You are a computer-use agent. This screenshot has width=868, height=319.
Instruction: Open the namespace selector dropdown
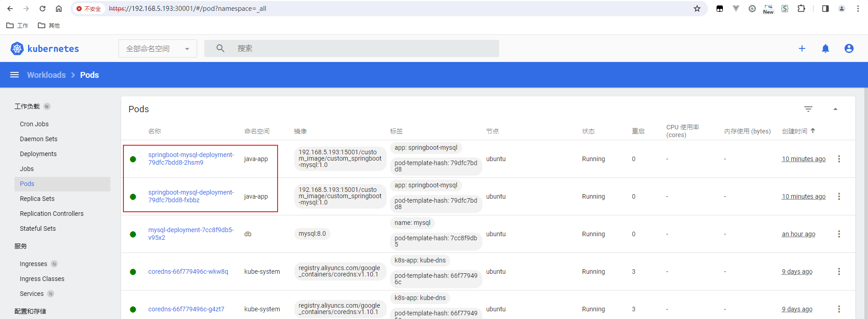(x=158, y=48)
